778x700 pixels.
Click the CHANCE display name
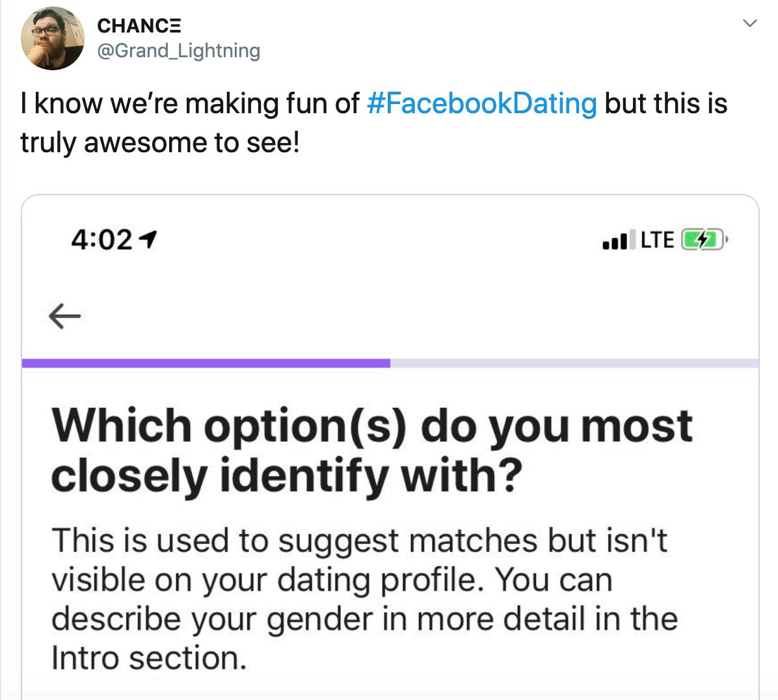139,25
